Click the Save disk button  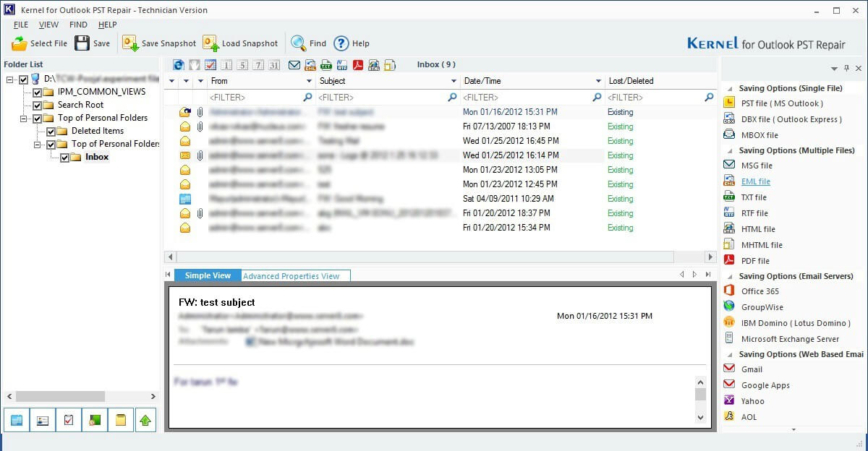[x=93, y=43]
